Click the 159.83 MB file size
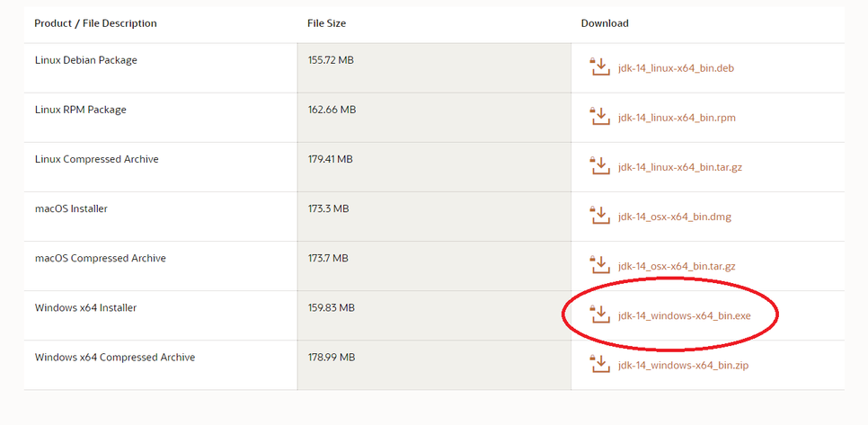 pos(331,307)
